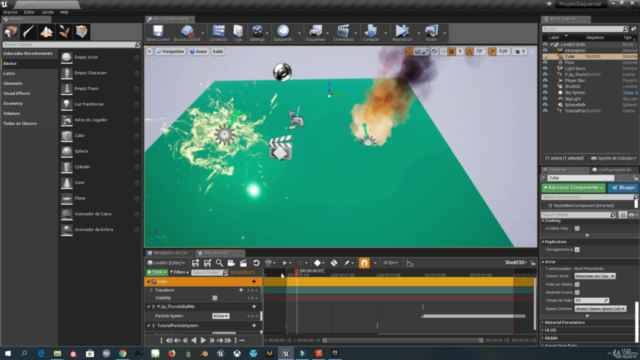Select the Place mode icon
The image size is (640, 360).
11,31
